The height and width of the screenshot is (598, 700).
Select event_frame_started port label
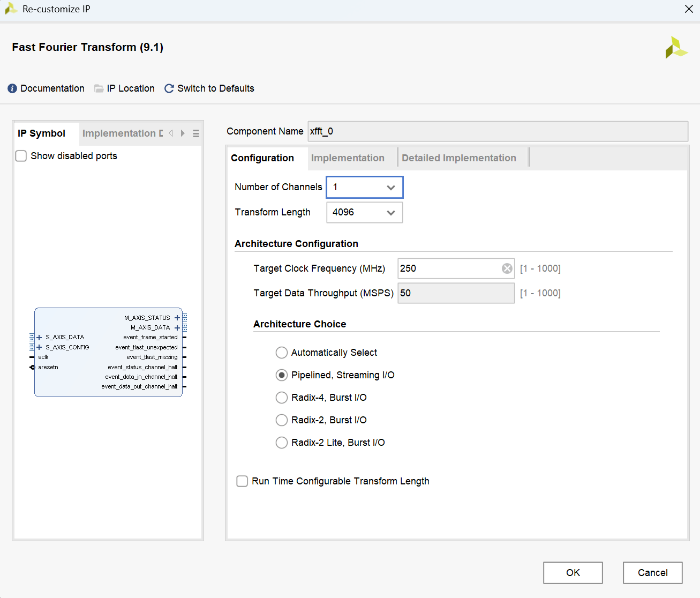click(150, 338)
